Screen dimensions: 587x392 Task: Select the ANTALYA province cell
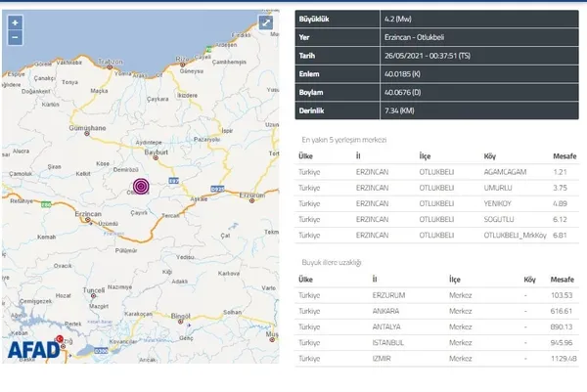tap(386, 327)
